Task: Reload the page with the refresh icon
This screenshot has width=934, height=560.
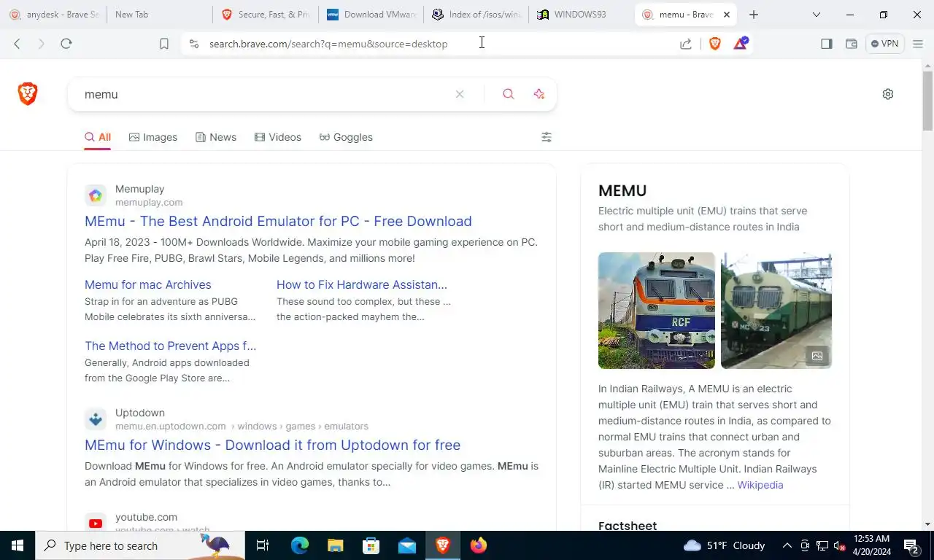Action: 66,44
